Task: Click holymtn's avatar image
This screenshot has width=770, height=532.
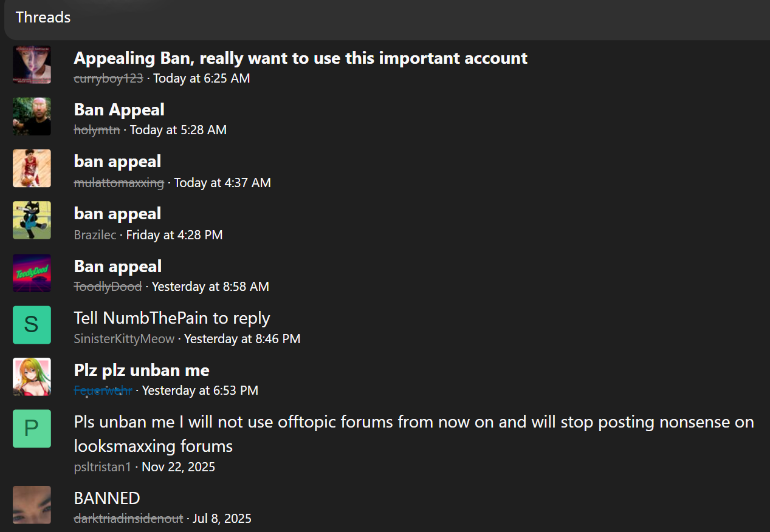Action: pyautogui.click(x=32, y=116)
